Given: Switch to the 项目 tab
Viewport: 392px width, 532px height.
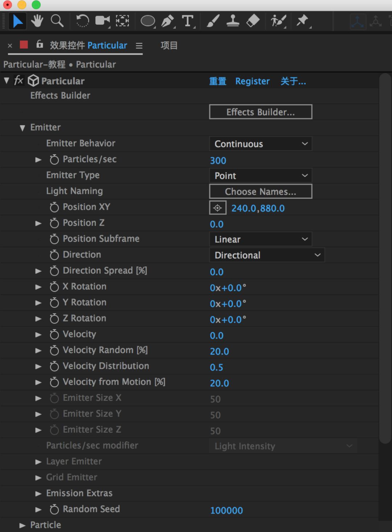Looking at the screenshot, I should point(169,45).
